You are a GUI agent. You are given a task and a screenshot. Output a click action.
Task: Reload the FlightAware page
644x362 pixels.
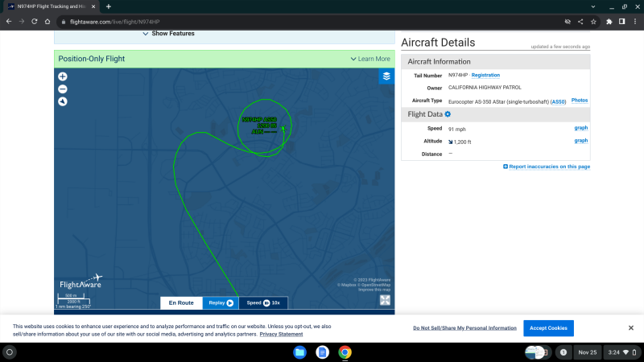click(x=35, y=22)
